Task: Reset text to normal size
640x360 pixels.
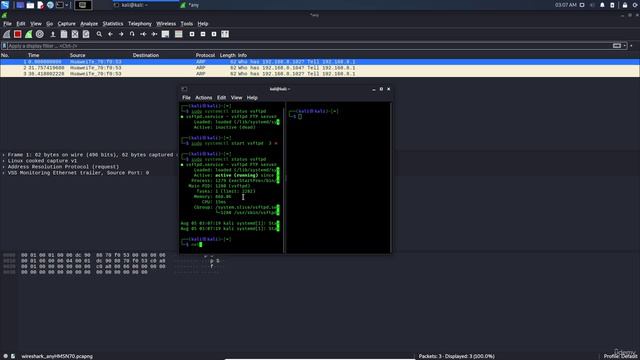Action: click(x=214, y=34)
